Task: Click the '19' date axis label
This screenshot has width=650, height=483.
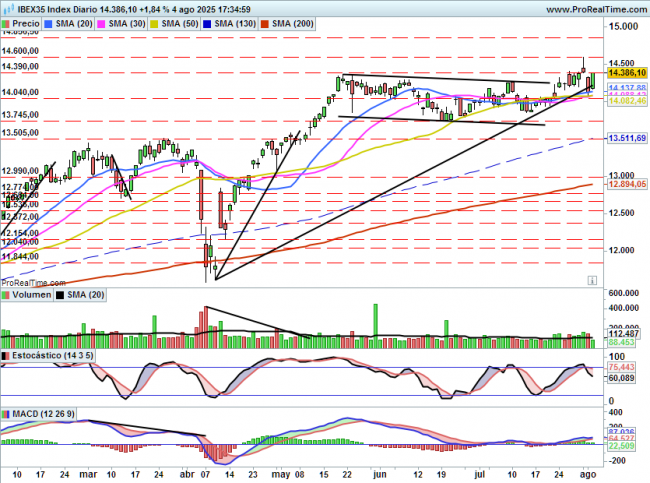Action: pos(441,474)
